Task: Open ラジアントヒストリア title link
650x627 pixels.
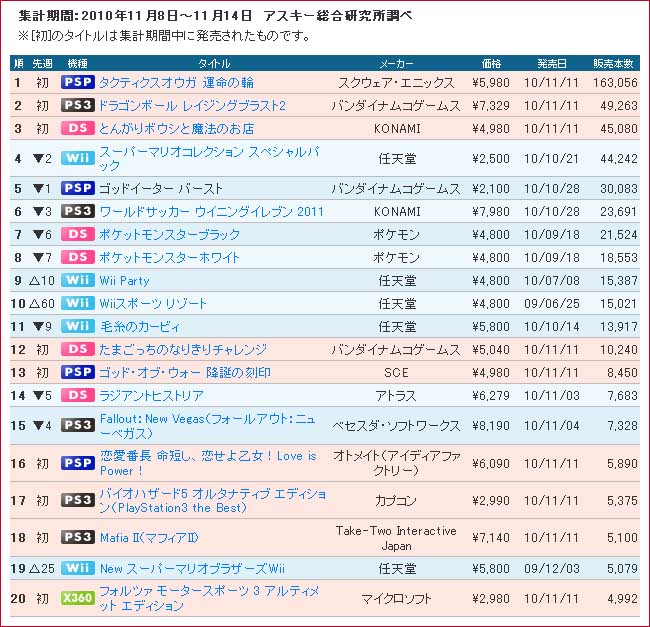Action: 151,395
